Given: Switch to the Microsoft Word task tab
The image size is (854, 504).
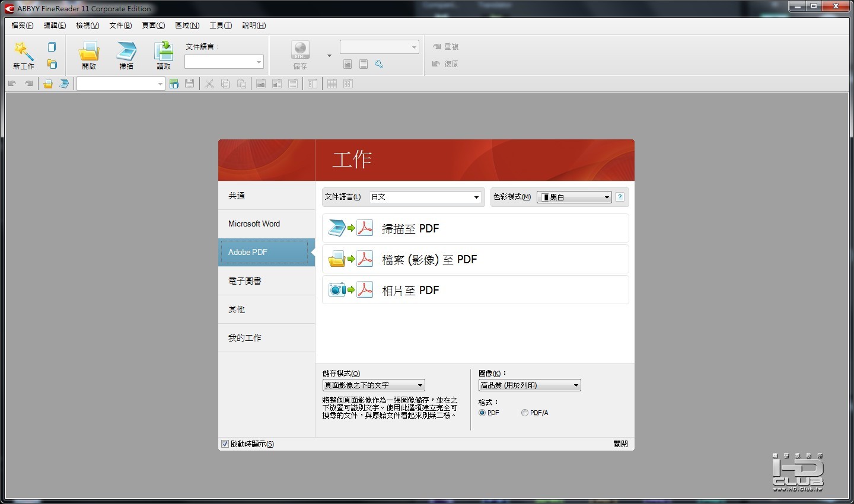Looking at the screenshot, I should [266, 224].
